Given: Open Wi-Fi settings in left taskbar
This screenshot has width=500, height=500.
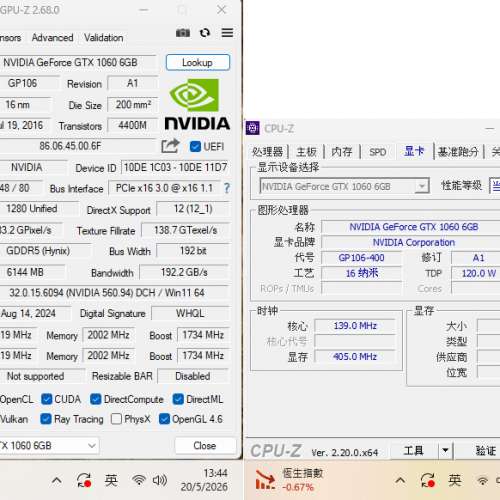Looking at the screenshot, I should tap(139, 480).
